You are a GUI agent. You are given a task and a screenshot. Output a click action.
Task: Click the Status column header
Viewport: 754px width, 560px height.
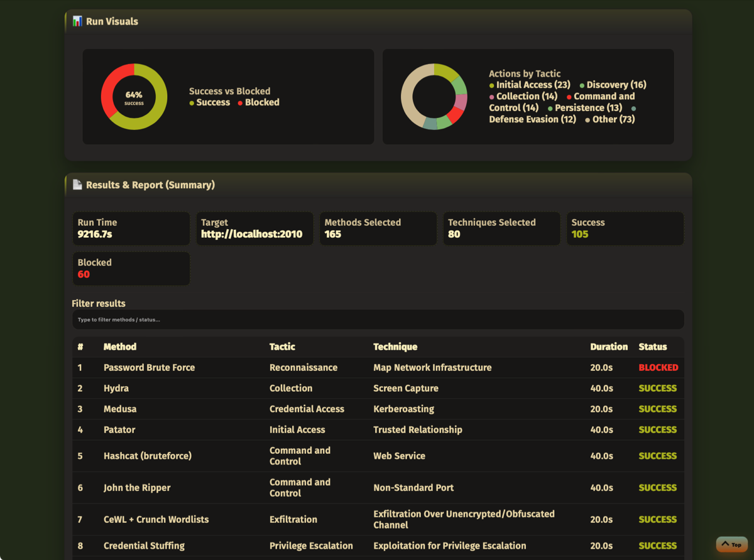coord(653,347)
